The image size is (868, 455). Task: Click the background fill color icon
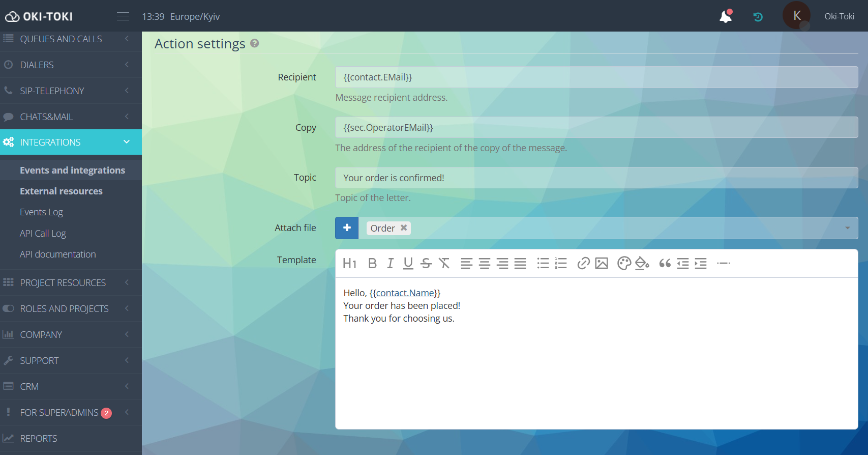click(642, 263)
